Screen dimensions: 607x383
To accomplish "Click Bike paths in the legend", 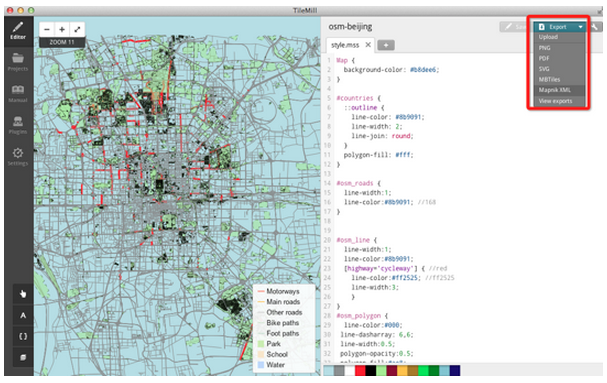I will 283,323.
